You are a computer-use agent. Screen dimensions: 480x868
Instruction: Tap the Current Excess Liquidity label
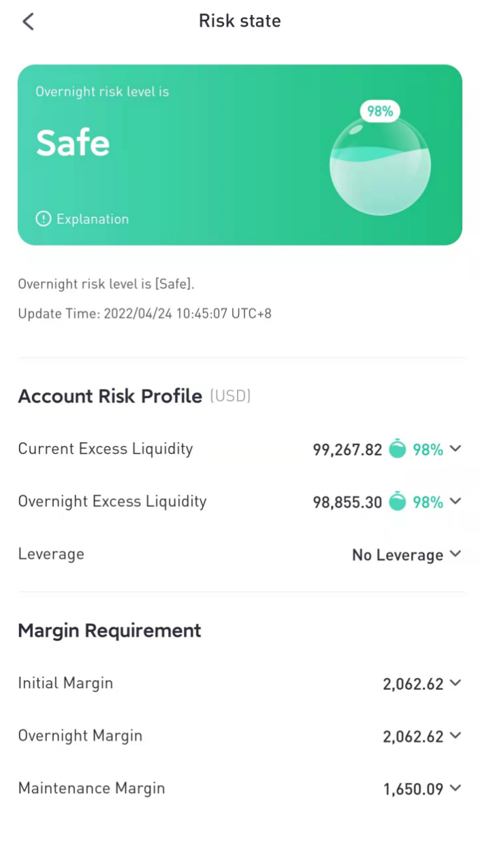point(106,449)
